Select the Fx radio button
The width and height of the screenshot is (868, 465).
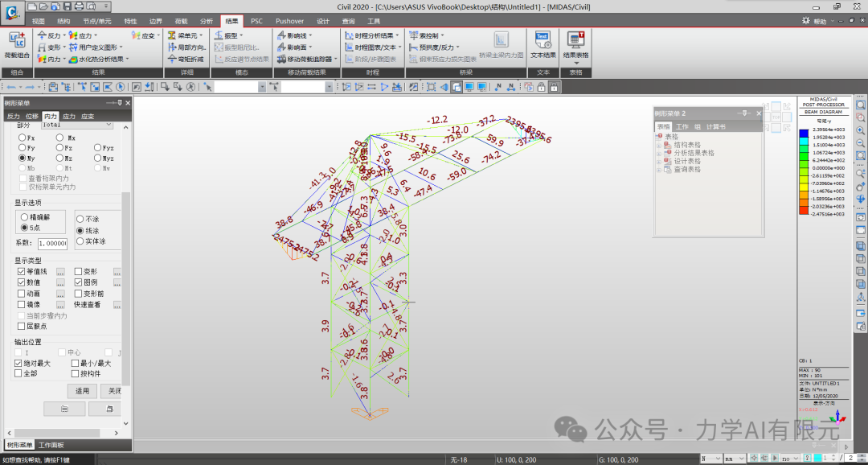[x=23, y=138]
